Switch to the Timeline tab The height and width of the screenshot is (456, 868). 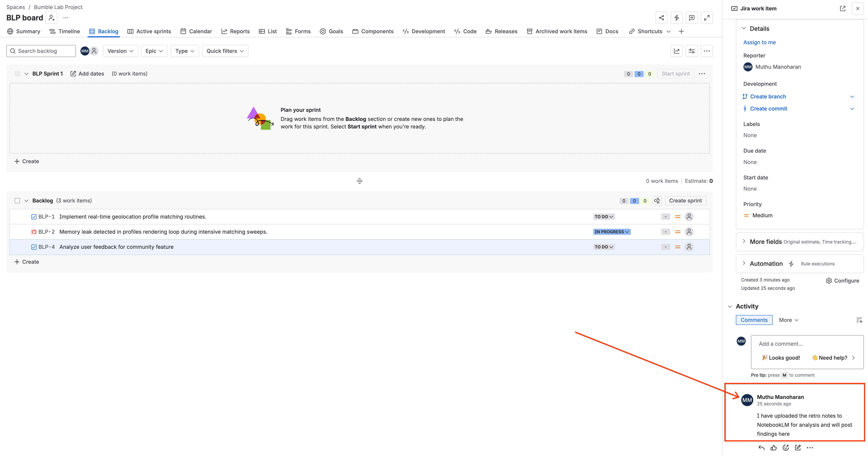65,31
